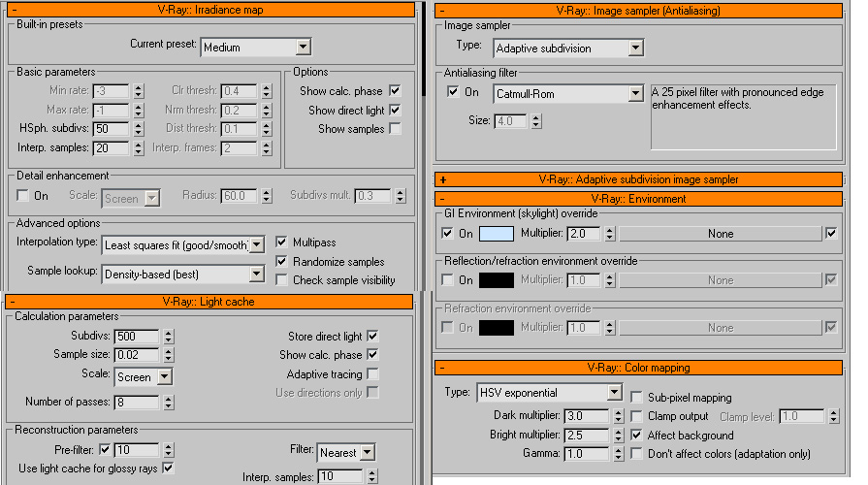The height and width of the screenshot is (485, 868).
Task: Click Light cache Subdivs field showing 500
Action: (137, 336)
